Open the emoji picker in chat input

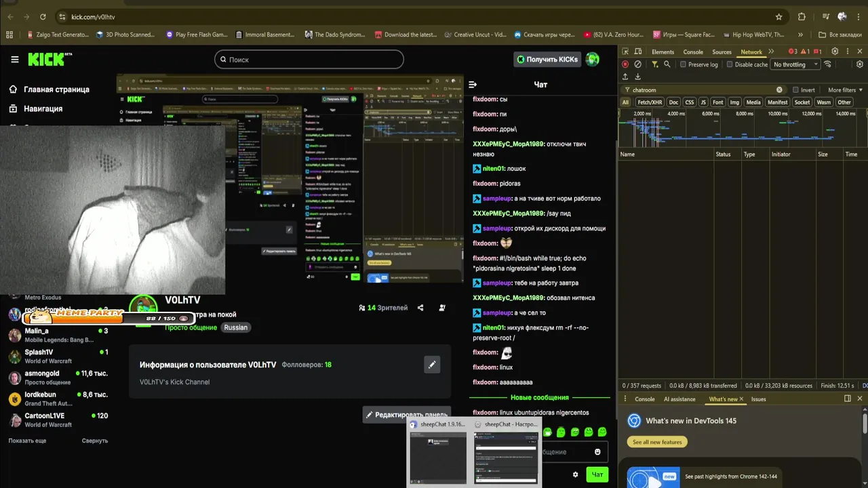point(597,452)
